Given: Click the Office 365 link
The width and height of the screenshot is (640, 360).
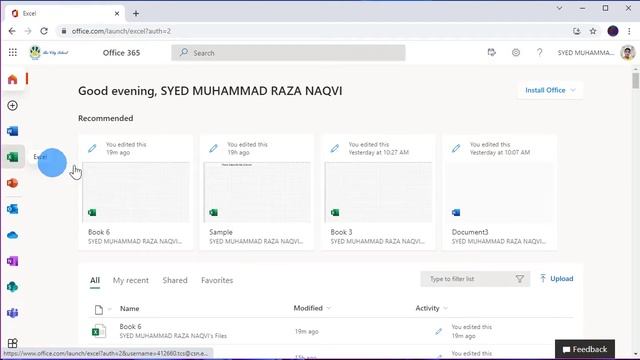Looking at the screenshot, I should point(121,53).
